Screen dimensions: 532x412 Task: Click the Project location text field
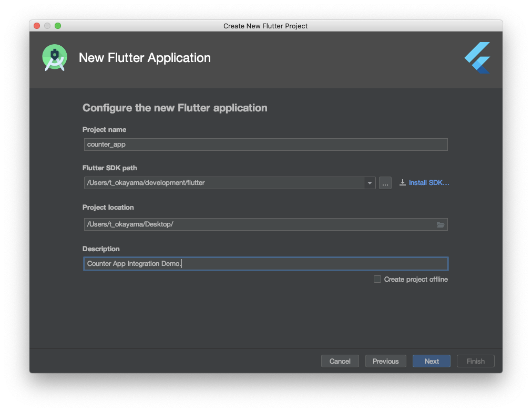click(265, 224)
